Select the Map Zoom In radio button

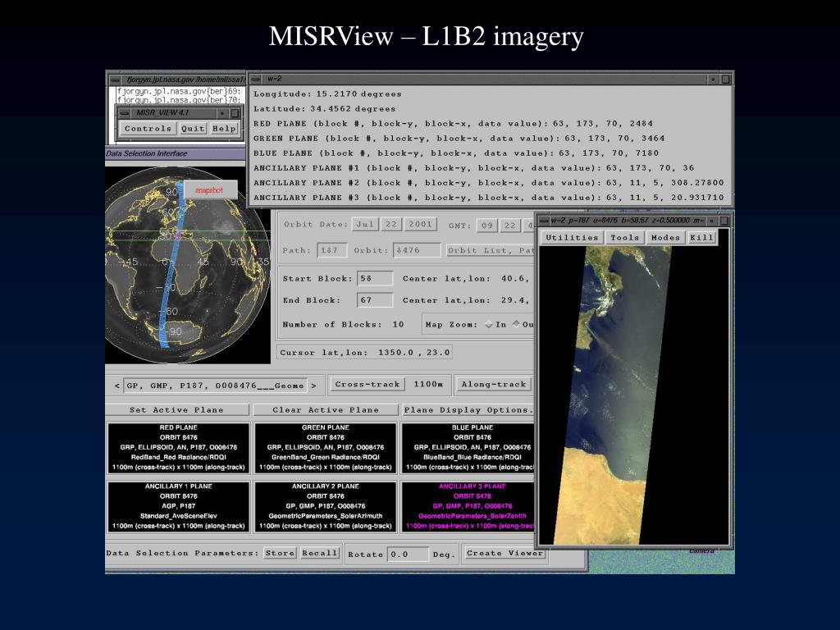pyautogui.click(x=489, y=324)
